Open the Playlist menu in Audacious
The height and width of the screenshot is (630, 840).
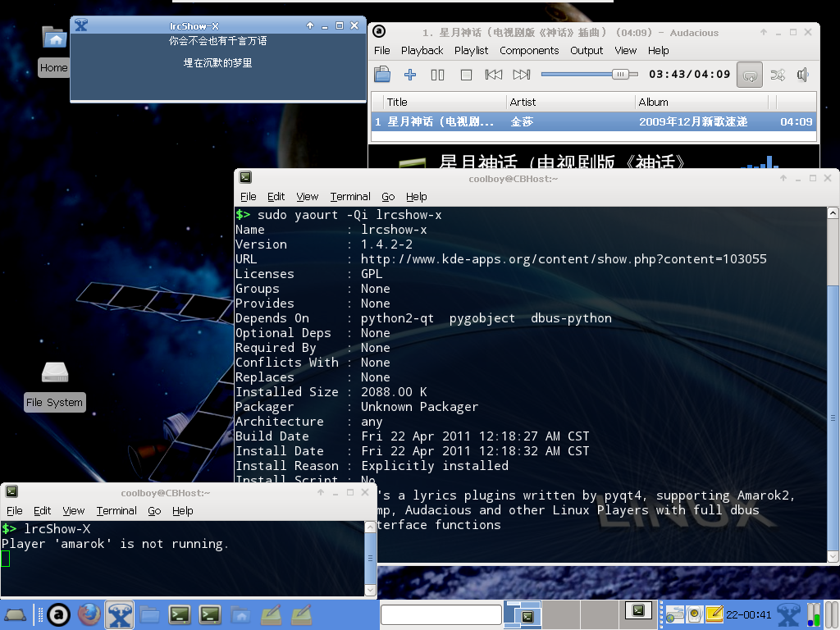tap(472, 50)
